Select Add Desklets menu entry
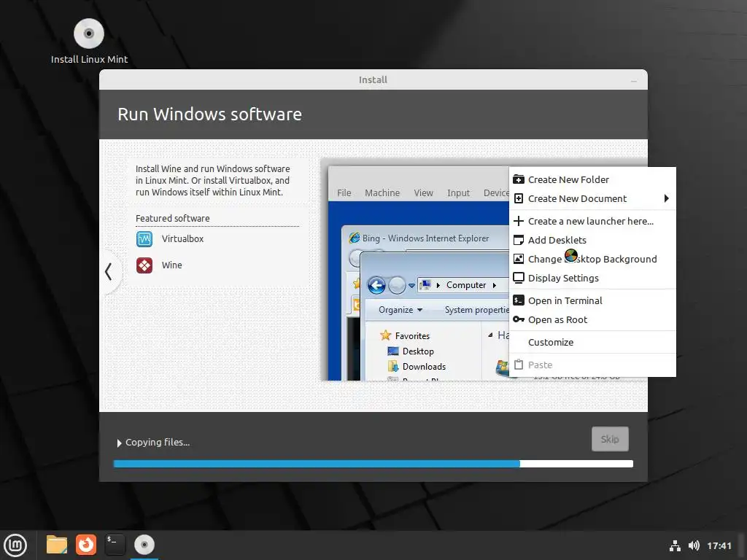747x560 pixels. point(592,240)
